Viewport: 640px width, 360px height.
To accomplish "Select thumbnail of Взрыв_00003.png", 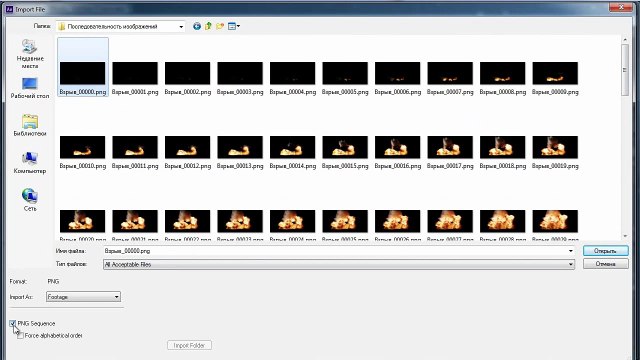I will 240,73.
